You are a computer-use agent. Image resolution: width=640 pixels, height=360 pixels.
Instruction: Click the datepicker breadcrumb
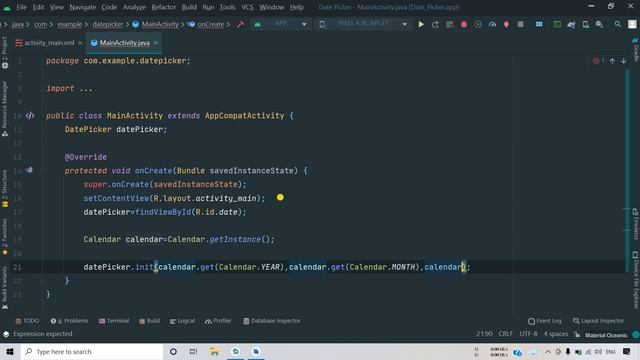[108, 24]
